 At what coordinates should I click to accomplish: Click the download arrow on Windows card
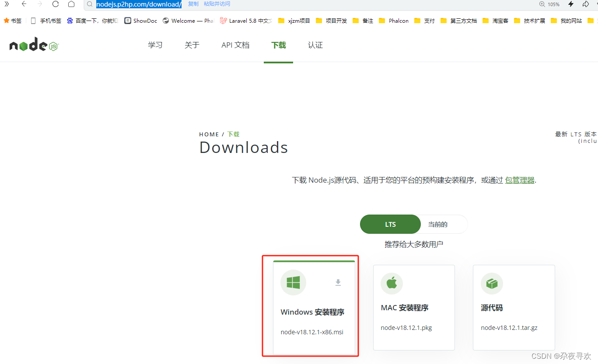pos(338,283)
